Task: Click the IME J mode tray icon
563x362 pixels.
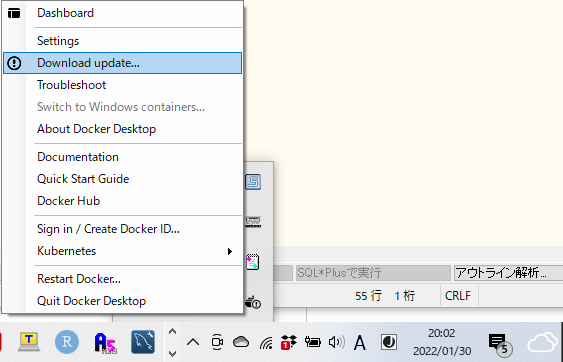Action: click(x=389, y=342)
